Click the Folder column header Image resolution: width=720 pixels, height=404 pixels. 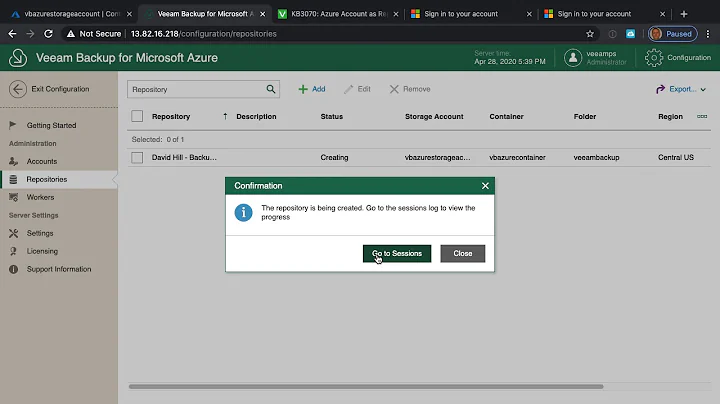pos(585,117)
